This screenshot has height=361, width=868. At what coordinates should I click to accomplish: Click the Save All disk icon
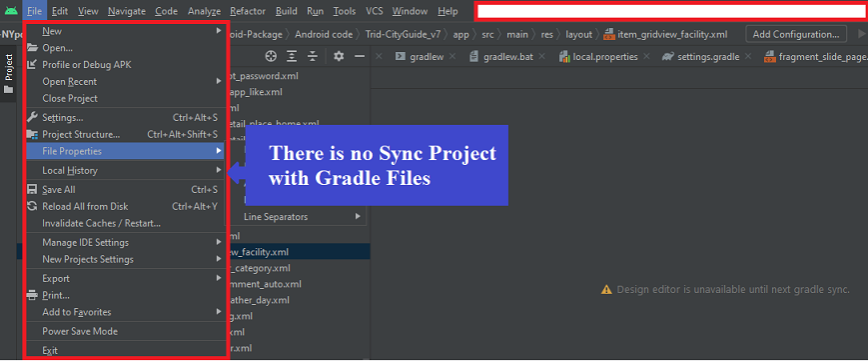pos(33,190)
